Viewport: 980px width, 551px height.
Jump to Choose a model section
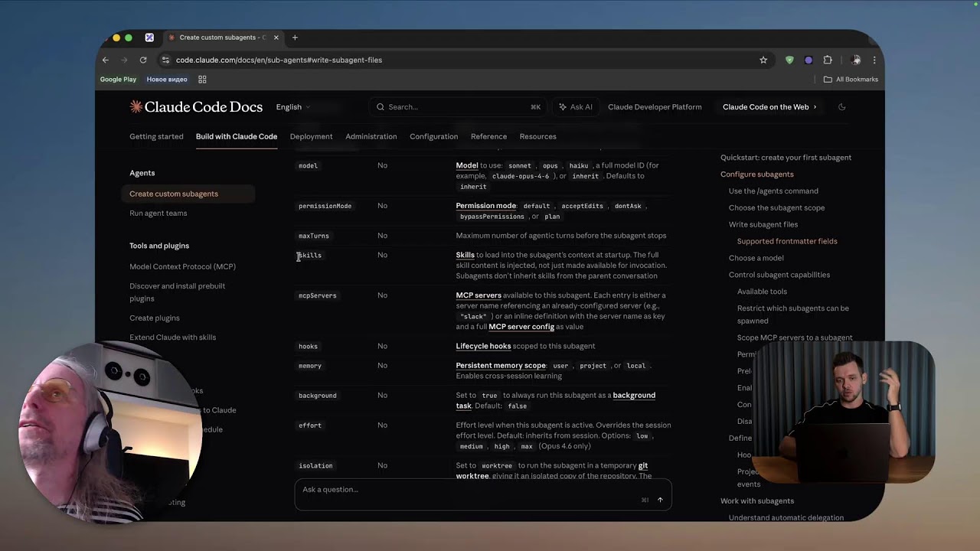click(x=756, y=259)
